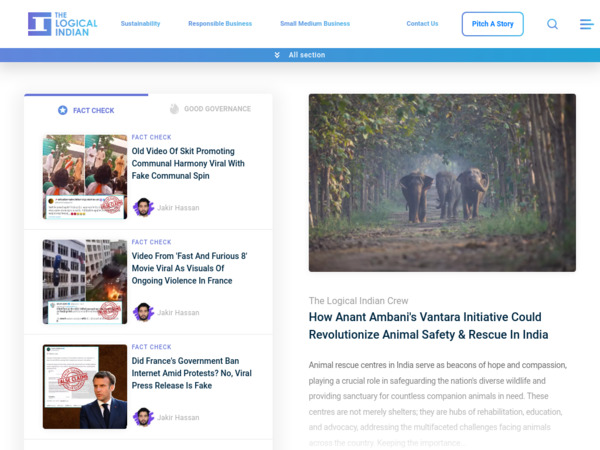Image resolution: width=600 pixels, height=450 pixels.
Task: Click Jakir Hassan avatar under skit article
Action: 143,207
